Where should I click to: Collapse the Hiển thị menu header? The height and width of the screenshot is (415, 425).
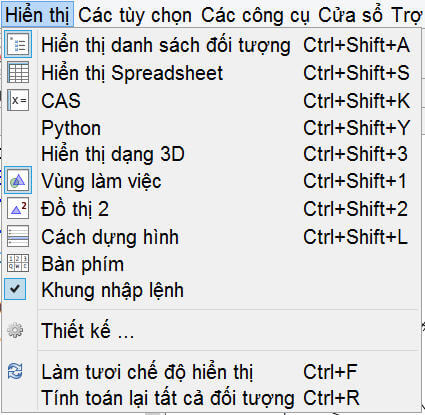click(37, 15)
